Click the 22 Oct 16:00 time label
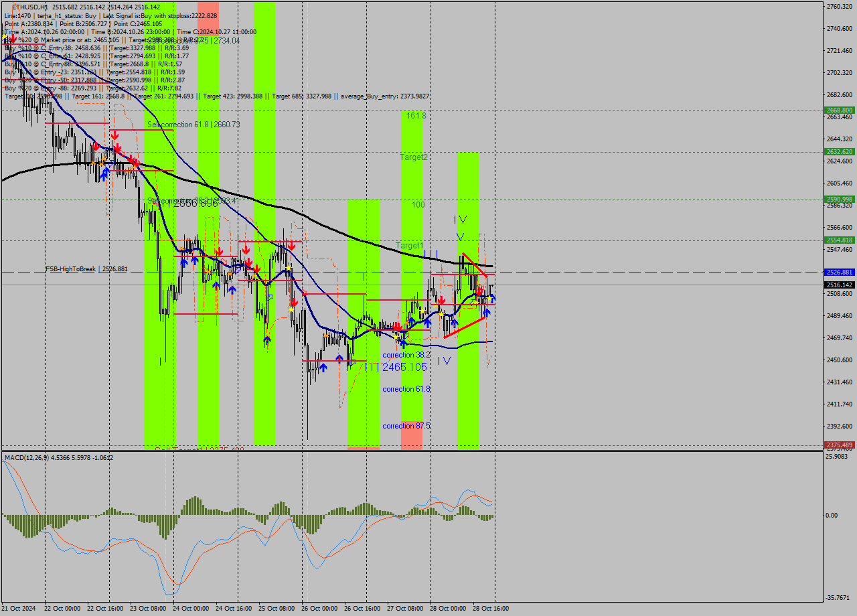Image resolution: width=857 pixels, height=616 pixels. coord(105,609)
